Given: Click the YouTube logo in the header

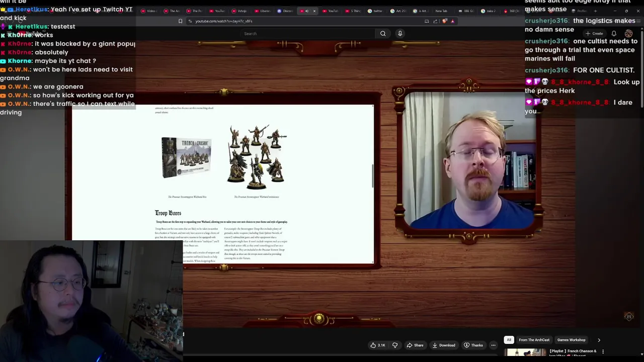Looking at the screenshot, I should point(31,34).
